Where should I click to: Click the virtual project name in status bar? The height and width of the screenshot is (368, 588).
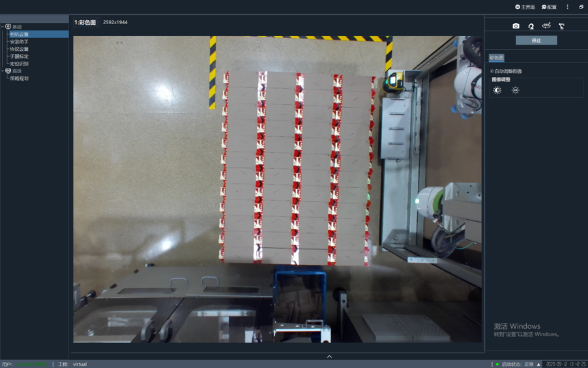(x=80, y=364)
